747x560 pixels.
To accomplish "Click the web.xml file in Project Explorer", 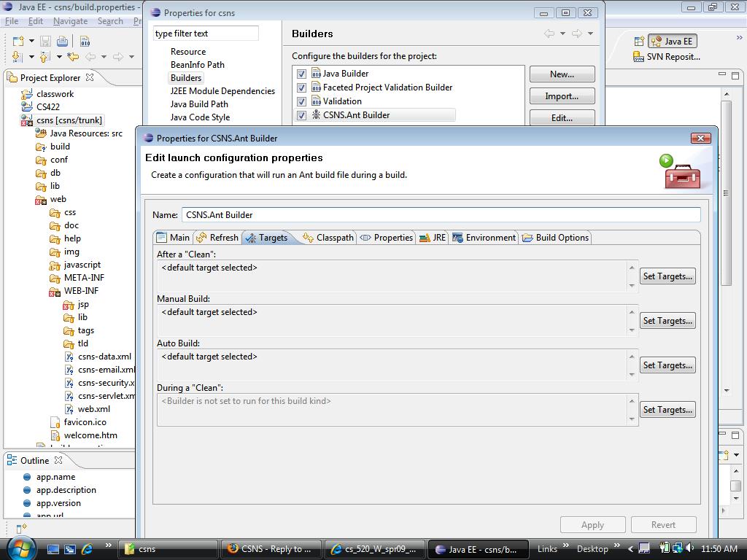I will (x=93, y=409).
